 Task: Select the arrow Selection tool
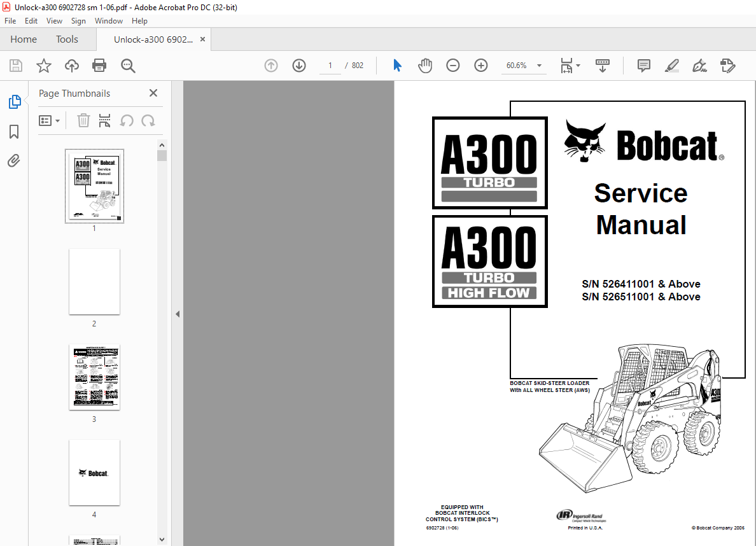397,66
